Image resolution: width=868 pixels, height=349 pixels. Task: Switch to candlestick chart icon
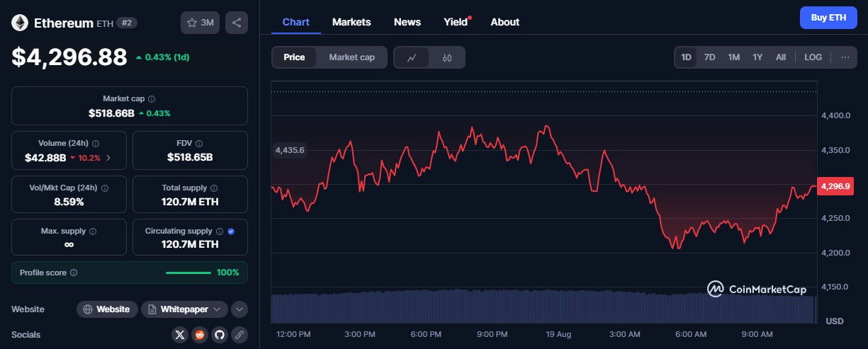447,57
